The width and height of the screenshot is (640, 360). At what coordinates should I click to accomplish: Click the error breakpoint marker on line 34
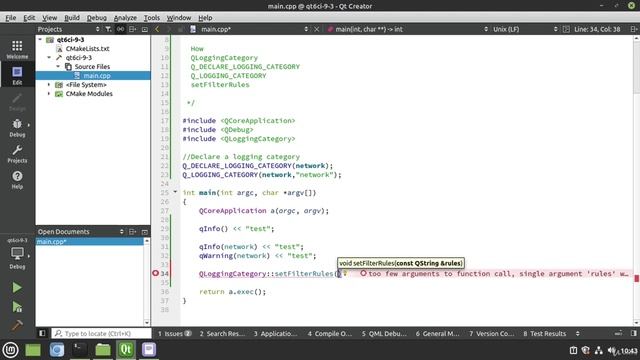tap(156, 273)
